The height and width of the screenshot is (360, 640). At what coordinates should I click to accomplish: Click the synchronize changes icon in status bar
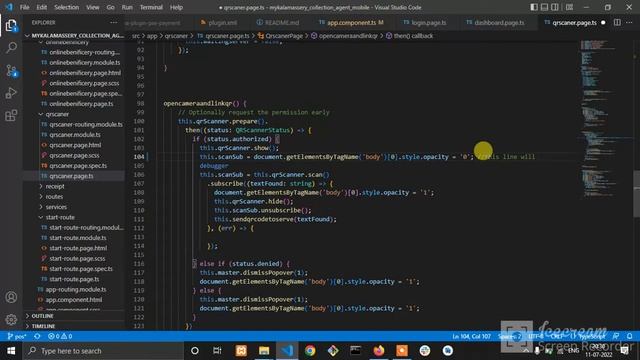click(37, 336)
